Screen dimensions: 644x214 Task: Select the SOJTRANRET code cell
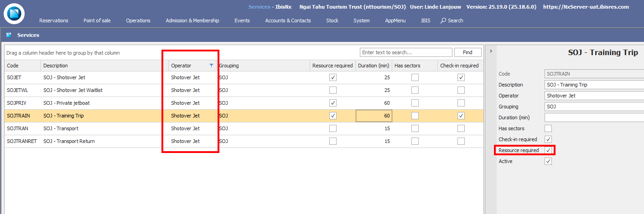pyautogui.click(x=23, y=141)
